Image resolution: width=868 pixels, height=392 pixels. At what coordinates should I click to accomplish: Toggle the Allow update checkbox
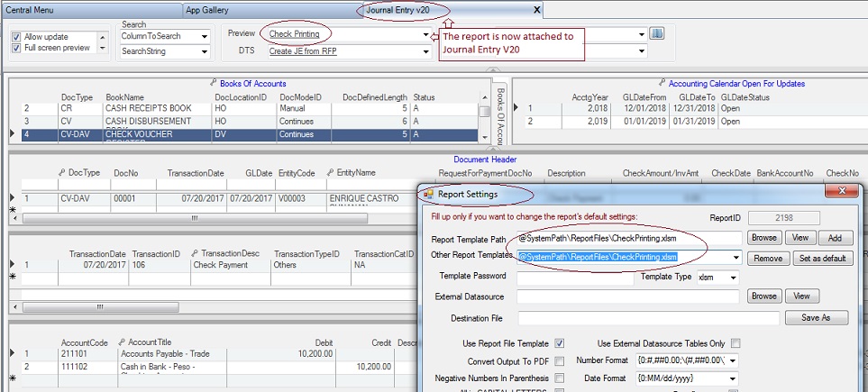tap(16, 37)
